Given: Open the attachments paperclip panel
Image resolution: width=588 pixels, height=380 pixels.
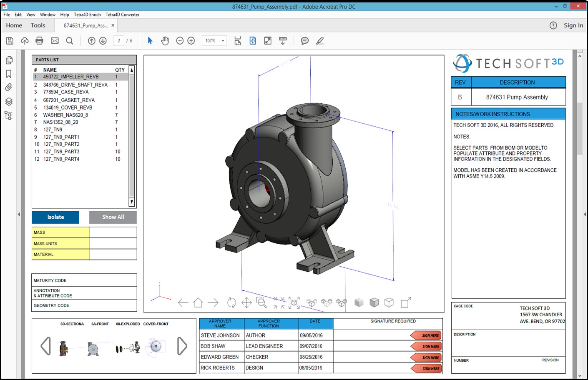Looking at the screenshot, I should 9,87.
